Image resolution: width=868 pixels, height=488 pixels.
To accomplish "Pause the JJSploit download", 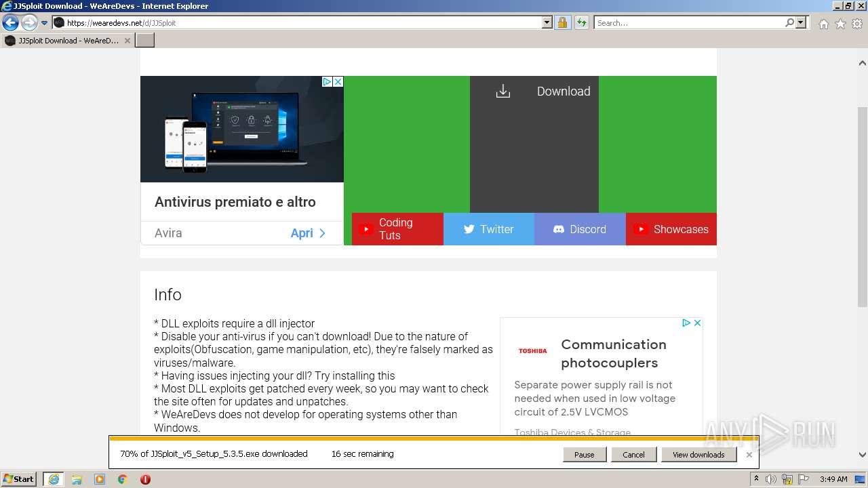I will click(x=584, y=455).
